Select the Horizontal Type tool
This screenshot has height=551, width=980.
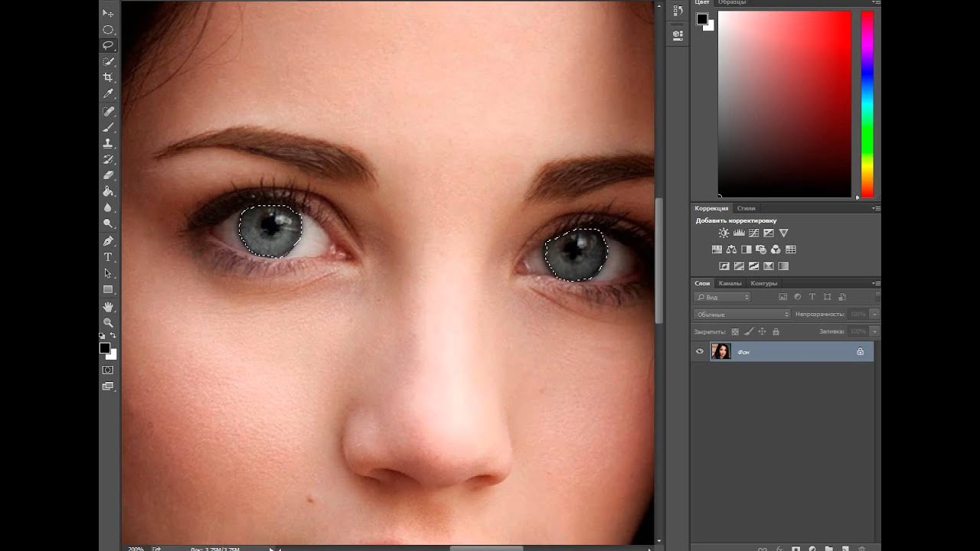click(108, 257)
